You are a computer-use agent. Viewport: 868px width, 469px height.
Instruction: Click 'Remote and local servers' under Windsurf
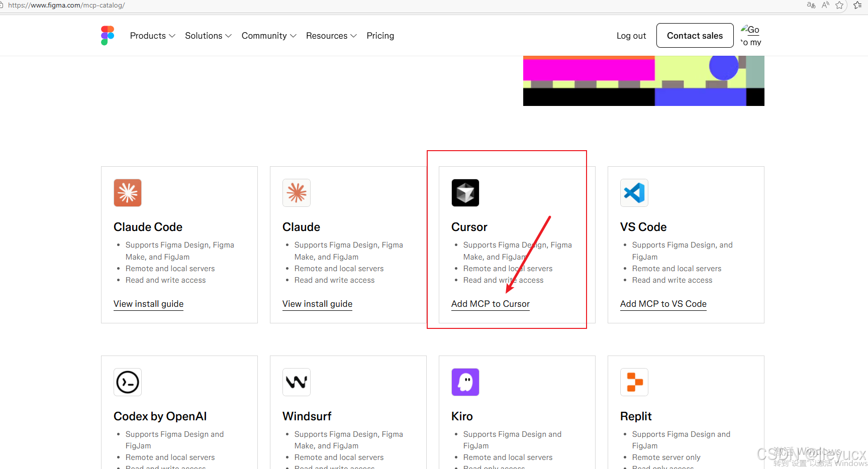(x=339, y=457)
